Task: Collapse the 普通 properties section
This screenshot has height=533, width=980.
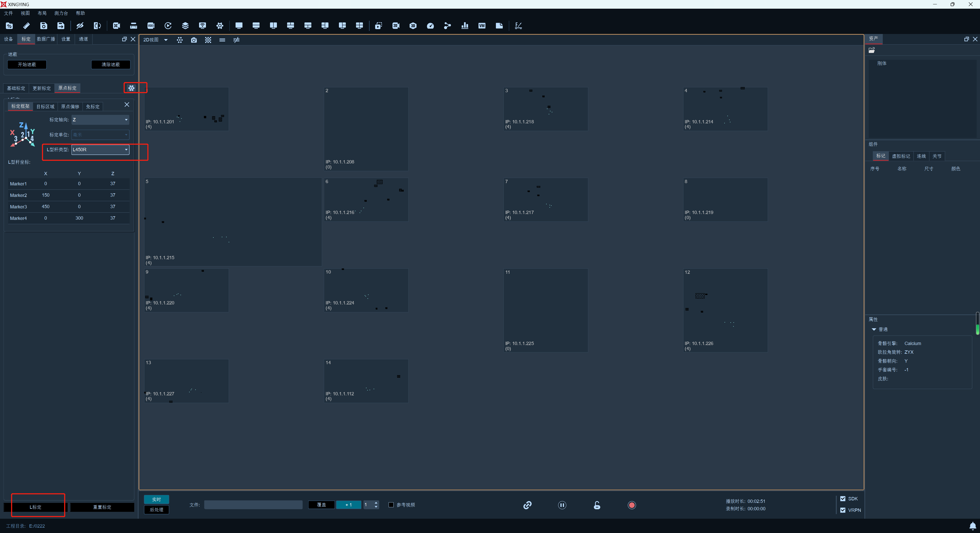Action: pos(874,329)
